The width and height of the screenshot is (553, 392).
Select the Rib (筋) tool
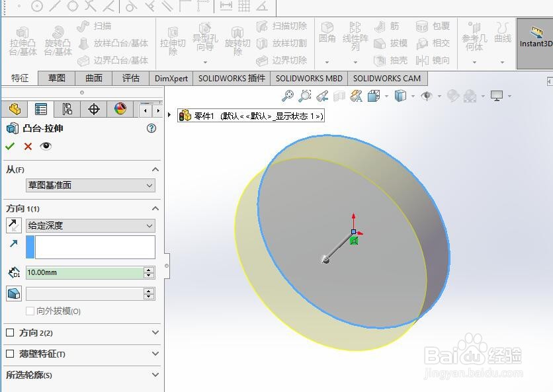(387, 26)
